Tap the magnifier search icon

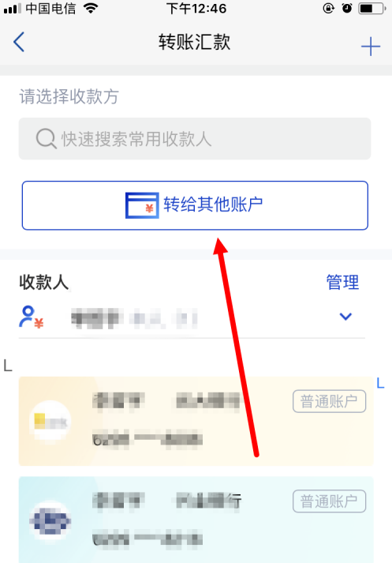click(47, 139)
